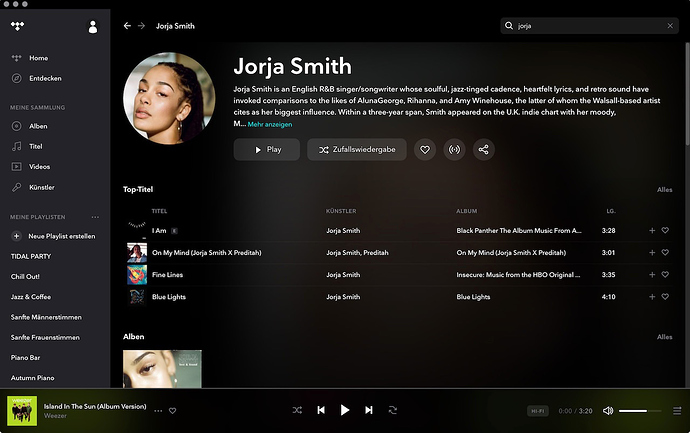This screenshot has width=690, height=433.
Task: Start playback with the player play button
Action: (345, 410)
